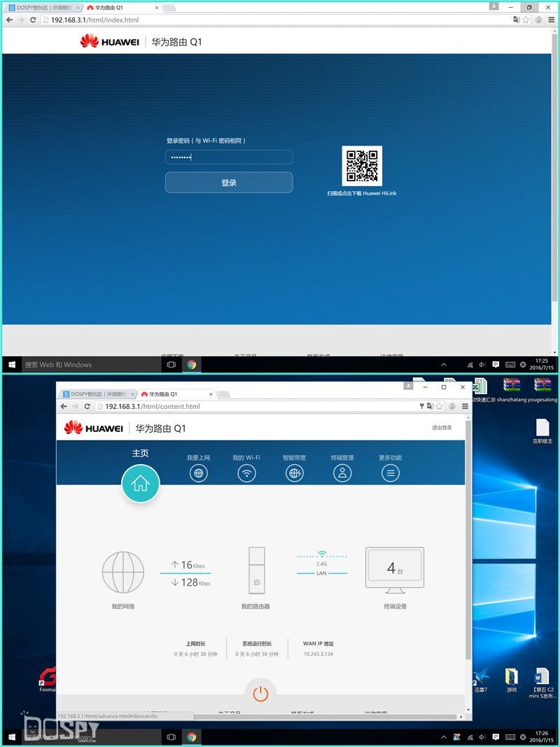
Task: Bookmark index.html page with star icon
Action: pyautogui.click(x=526, y=20)
